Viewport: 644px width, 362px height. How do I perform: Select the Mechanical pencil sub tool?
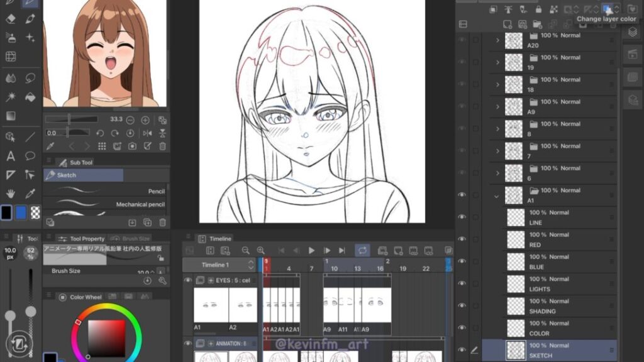tap(106, 204)
